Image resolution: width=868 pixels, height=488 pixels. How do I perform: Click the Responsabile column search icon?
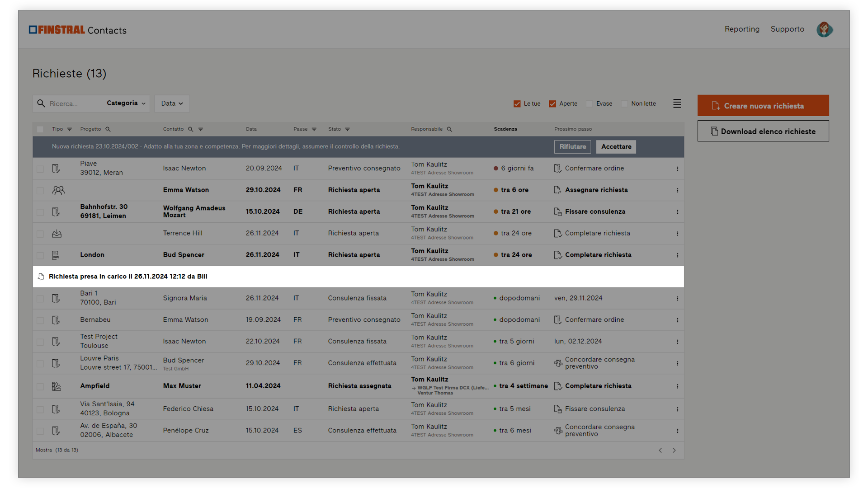449,129
